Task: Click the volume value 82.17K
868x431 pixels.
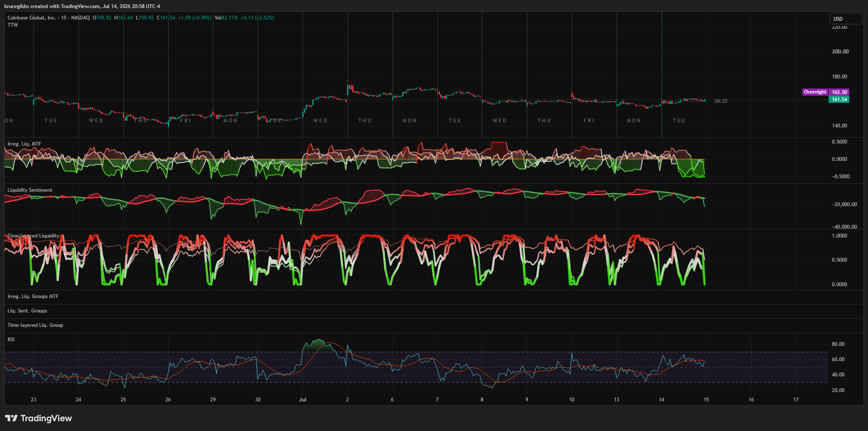Action: [x=229, y=18]
